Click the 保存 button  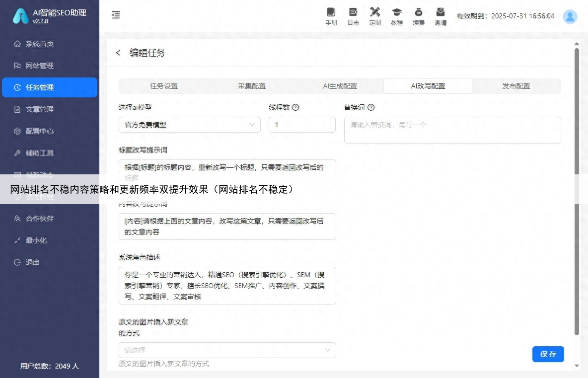tap(548, 354)
